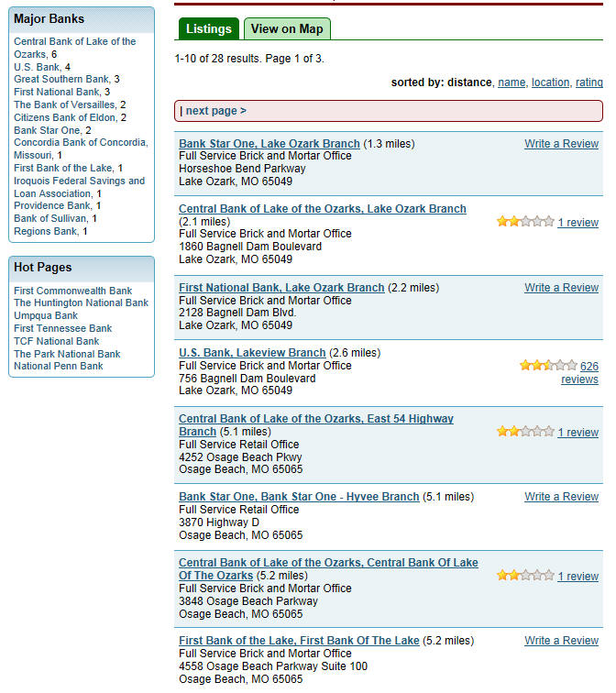Sort results by rating

tap(588, 82)
